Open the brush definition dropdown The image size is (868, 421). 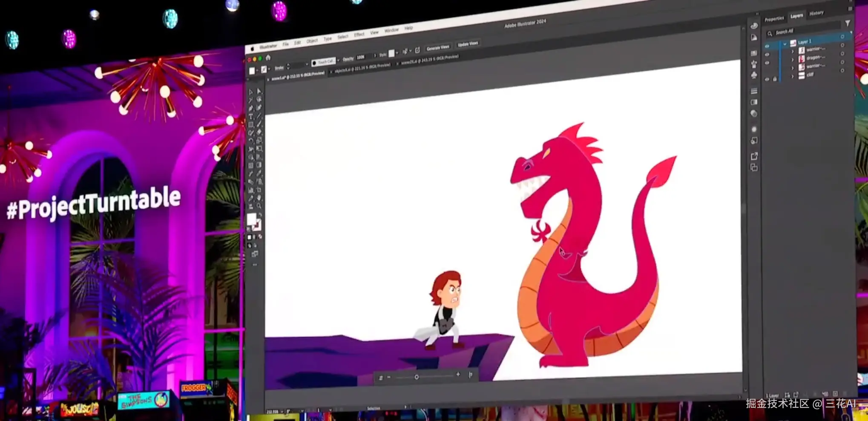(x=338, y=61)
